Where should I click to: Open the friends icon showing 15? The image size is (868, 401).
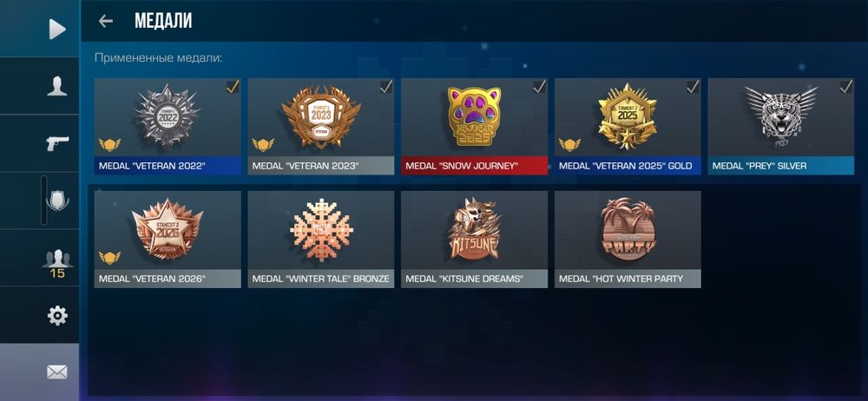pyautogui.click(x=57, y=262)
